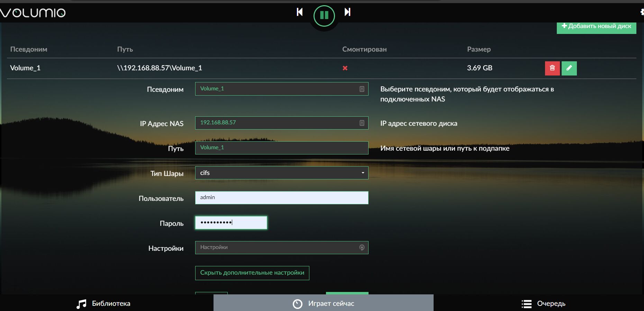The height and width of the screenshot is (311, 644).
Task: Click the red unmounted status cross
Action: pyautogui.click(x=345, y=68)
